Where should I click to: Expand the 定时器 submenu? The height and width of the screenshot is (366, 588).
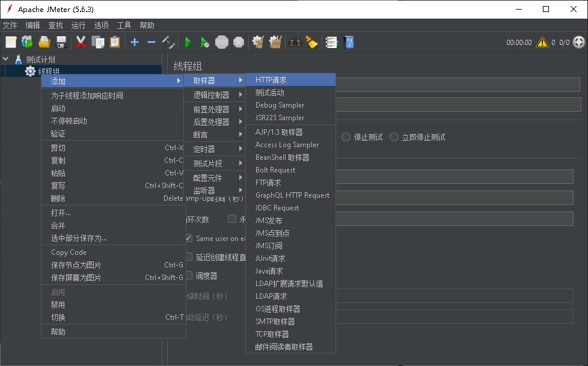(215, 149)
